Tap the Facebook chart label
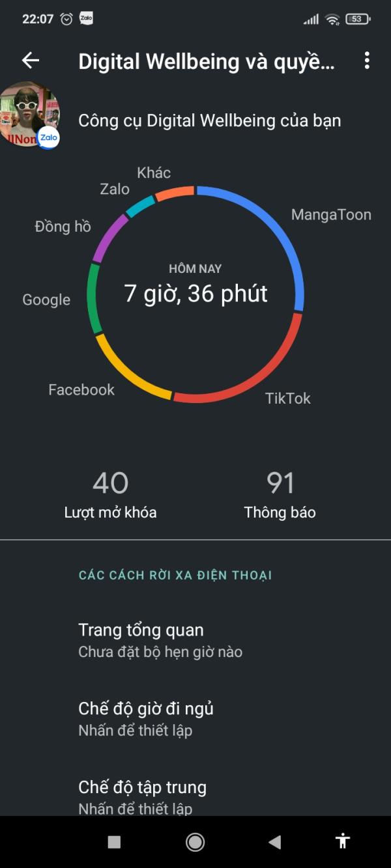The width and height of the screenshot is (391, 868). (81, 389)
